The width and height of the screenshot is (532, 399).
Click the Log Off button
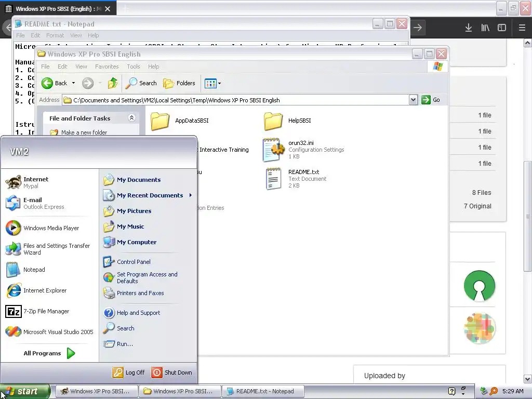pyautogui.click(x=129, y=373)
